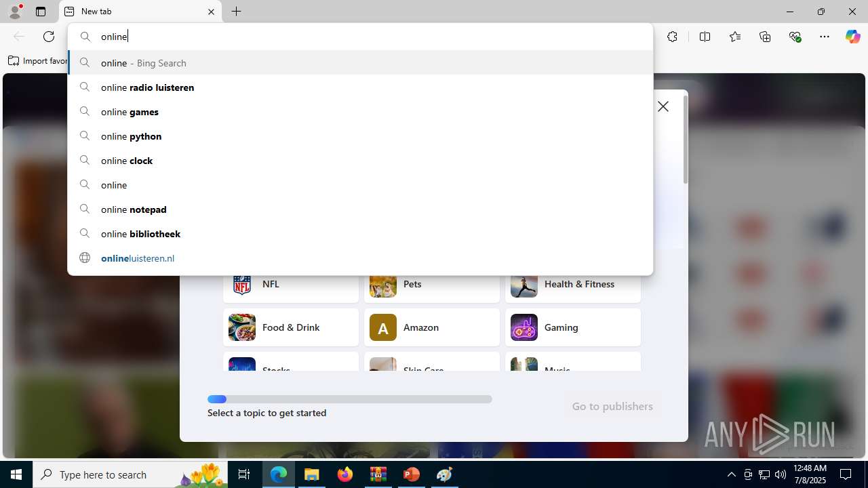Click the topic dialog scrollbar

[686, 140]
